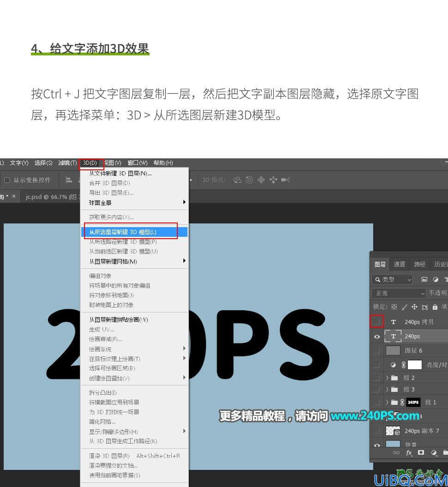The width and height of the screenshot is (448, 487).
Task: Click the gray thumbnail of 图层 6
Action: pos(393,350)
